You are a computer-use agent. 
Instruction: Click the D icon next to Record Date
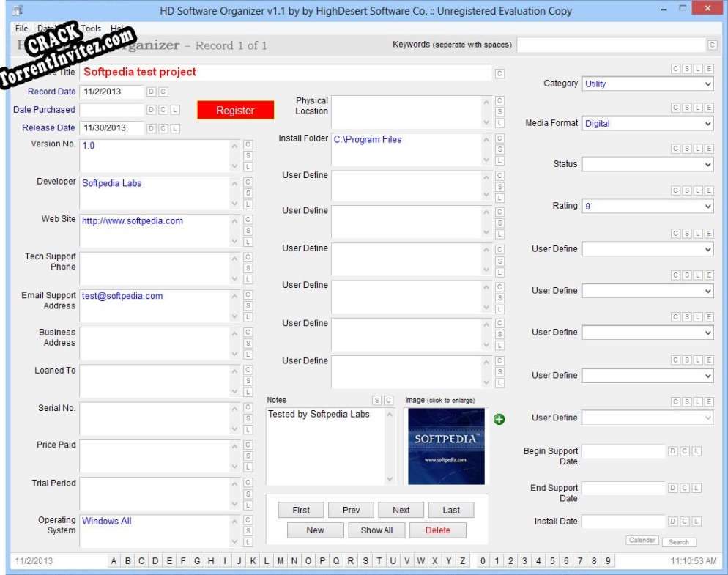(x=153, y=91)
